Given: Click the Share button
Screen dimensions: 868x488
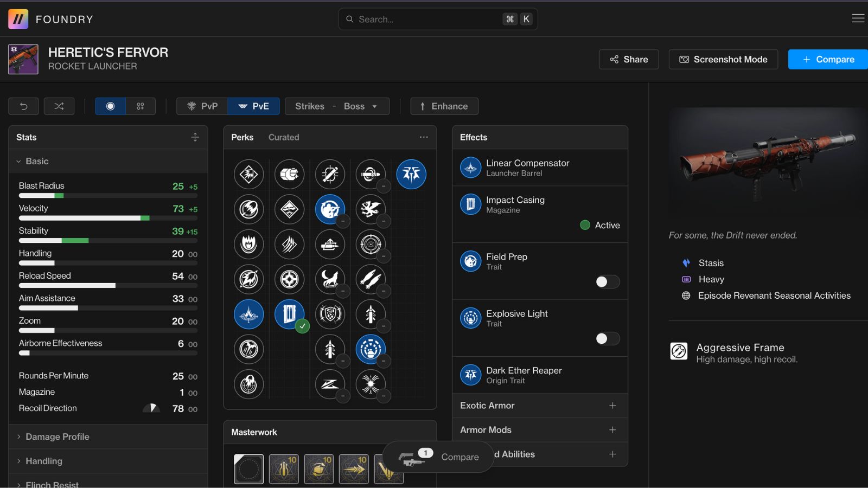Looking at the screenshot, I should (x=628, y=59).
